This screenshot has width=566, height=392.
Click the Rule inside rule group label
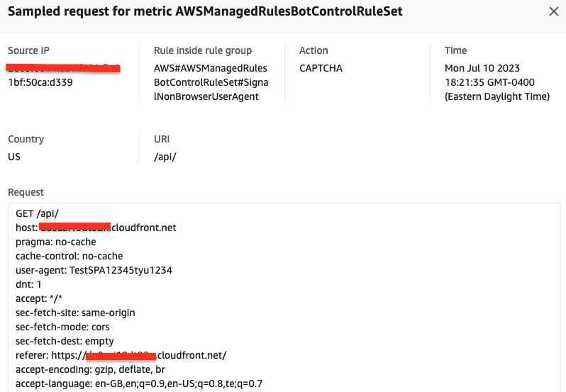click(203, 50)
